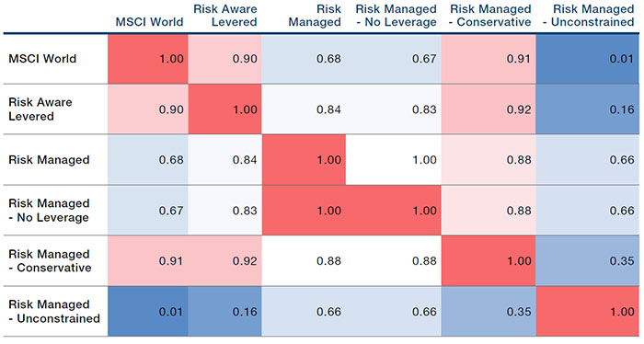Click the white 1.00 cell in Risk Managed row
The image size is (644, 344).
point(394,160)
